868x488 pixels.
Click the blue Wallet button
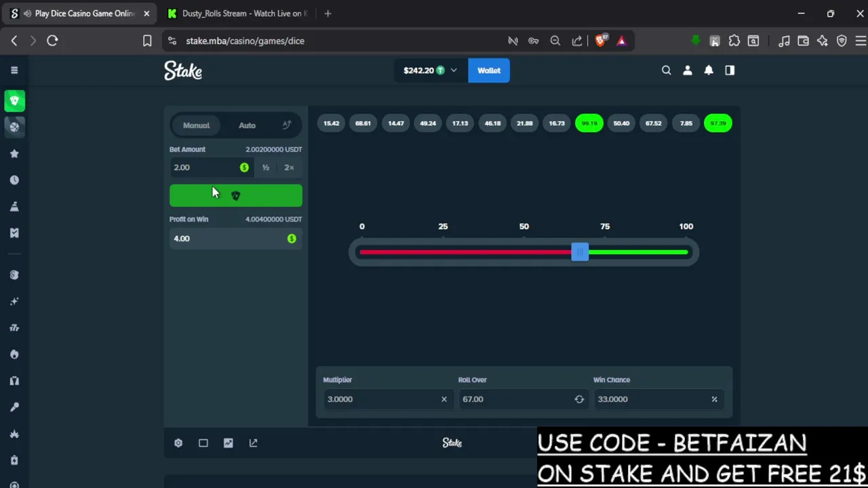(x=489, y=70)
